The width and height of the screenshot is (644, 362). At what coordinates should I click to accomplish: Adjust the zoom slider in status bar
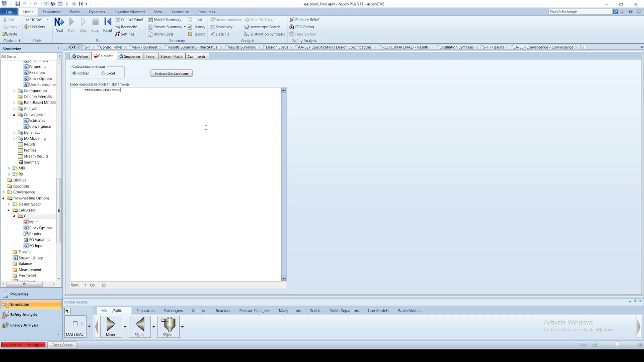[617, 345]
